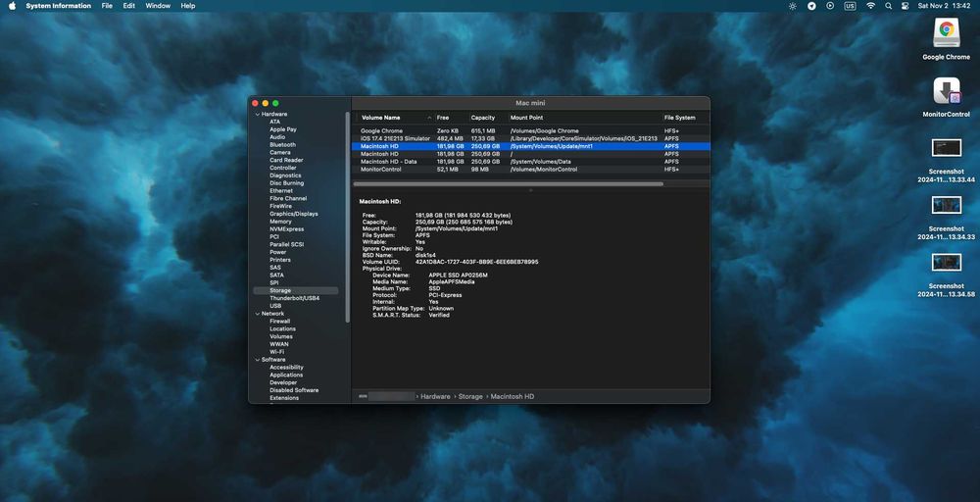Select the Google Chrome volume row
This screenshot has height=502, width=980.
click(530, 131)
